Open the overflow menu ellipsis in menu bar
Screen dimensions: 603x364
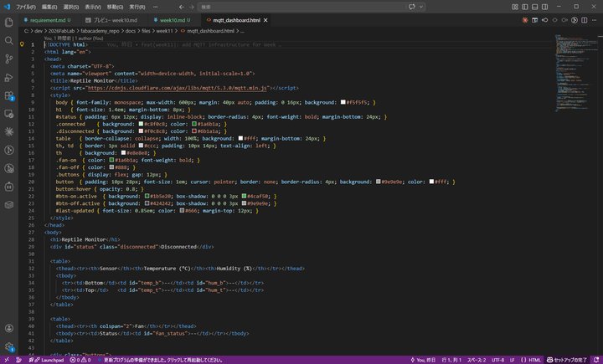[156, 7]
